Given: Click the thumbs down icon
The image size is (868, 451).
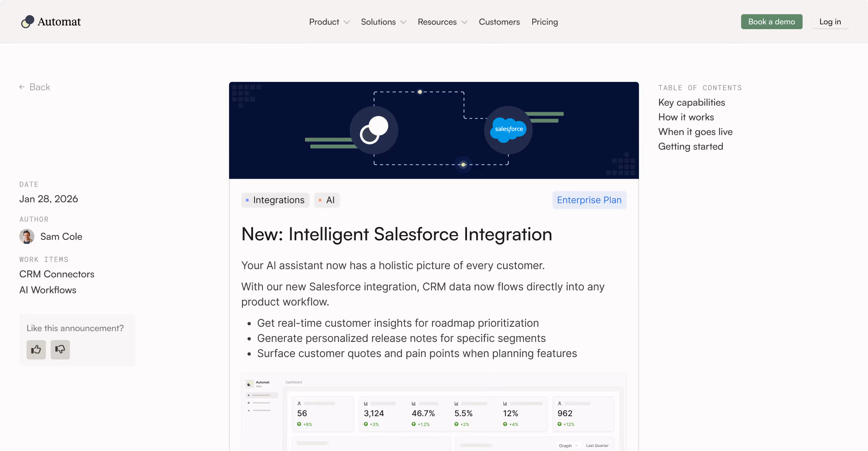Looking at the screenshot, I should point(60,349).
